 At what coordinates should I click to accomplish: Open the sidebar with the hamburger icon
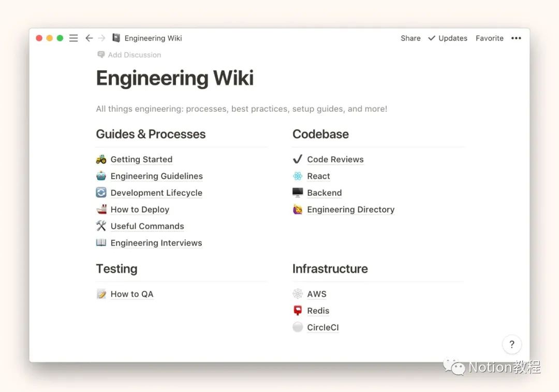click(73, 38)
